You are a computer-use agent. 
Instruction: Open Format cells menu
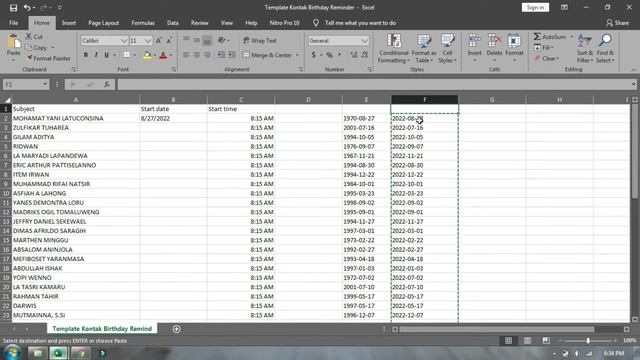point(514,49)
